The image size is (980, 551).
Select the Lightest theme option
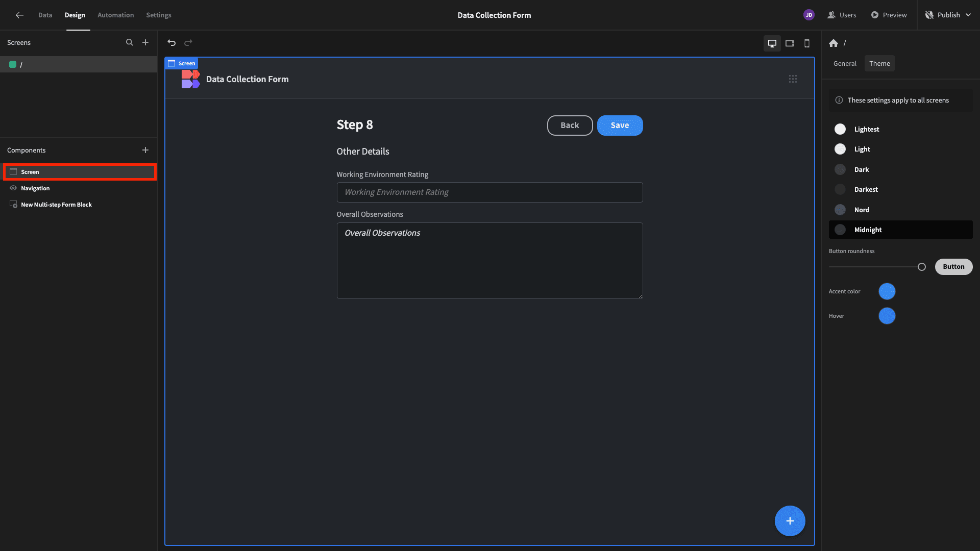click(866, 129)
